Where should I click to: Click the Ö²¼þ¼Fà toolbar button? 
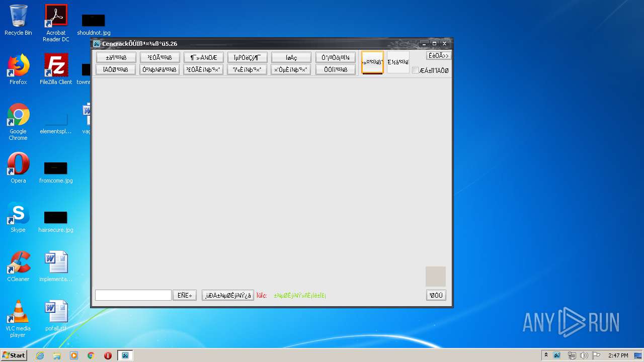click(x=159, y=69)
